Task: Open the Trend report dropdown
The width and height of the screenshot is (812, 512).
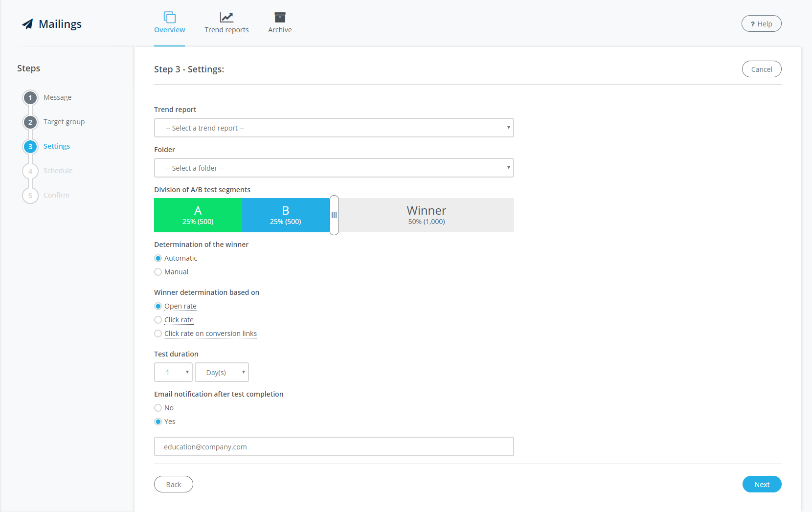Action: tap(334, 128)
